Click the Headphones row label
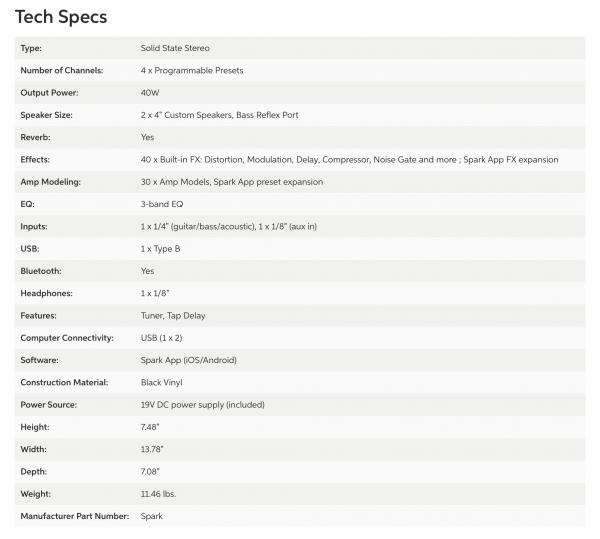The width and height of the screenshot is (600, 539). coord(47,294)
